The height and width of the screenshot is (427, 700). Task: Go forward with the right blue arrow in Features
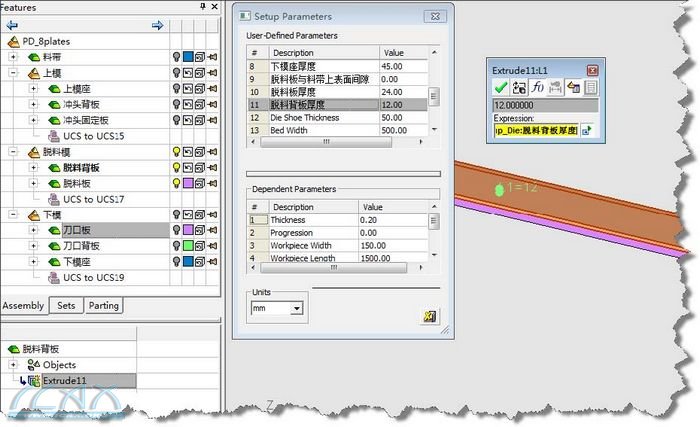(157, 25)
